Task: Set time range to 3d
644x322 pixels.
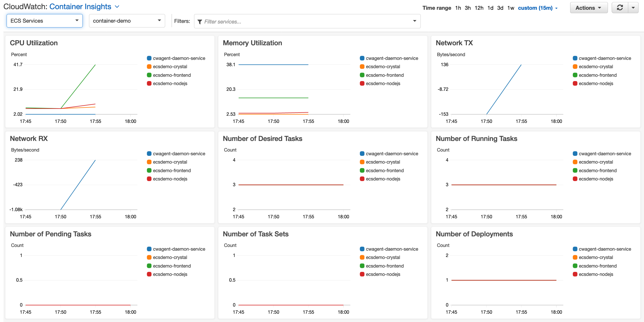Action: 500,8
